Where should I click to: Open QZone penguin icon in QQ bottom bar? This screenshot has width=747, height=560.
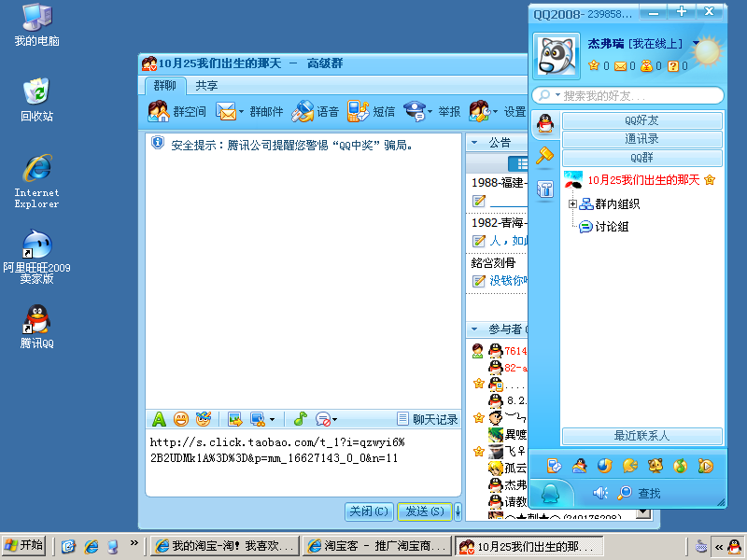point(579,466)
